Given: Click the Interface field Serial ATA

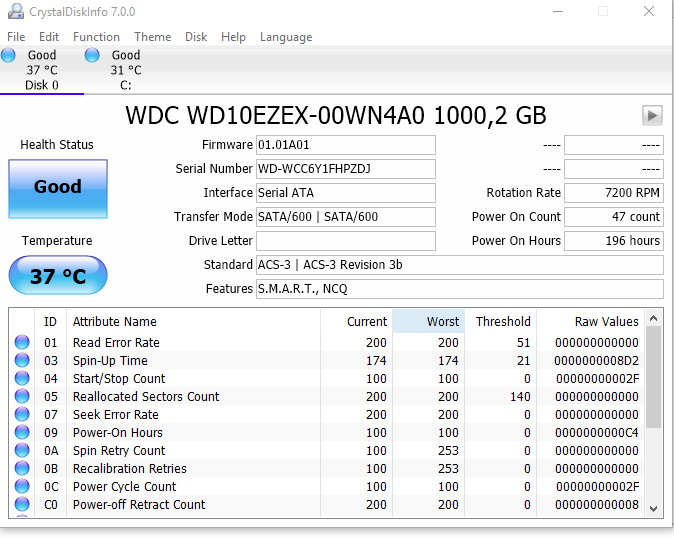Looking at the screenshot, I should [x=346, y=193].
